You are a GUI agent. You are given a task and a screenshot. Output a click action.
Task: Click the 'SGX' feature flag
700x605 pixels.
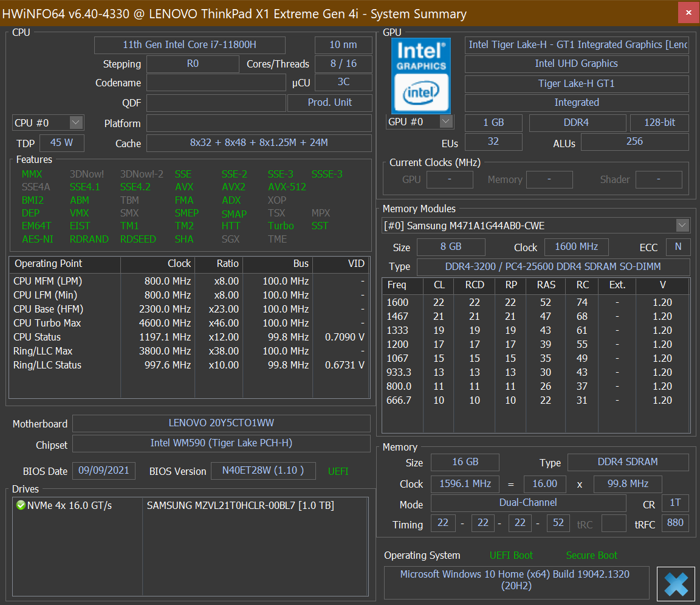[x=230, y=240]
